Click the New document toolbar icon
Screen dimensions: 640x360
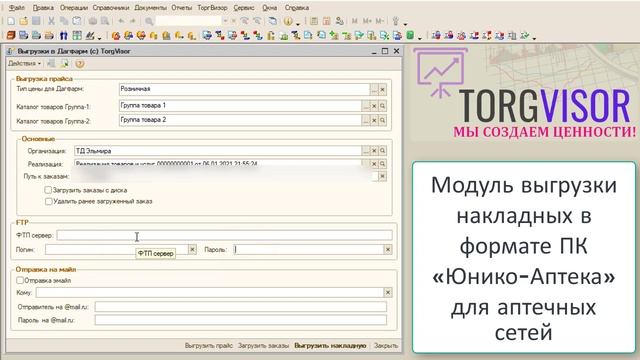pos(11,21)
